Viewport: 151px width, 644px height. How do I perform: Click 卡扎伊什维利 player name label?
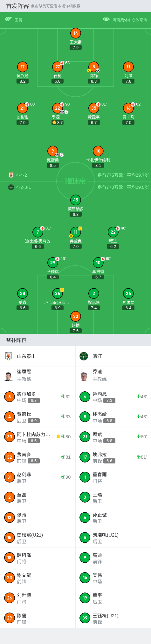98,160
